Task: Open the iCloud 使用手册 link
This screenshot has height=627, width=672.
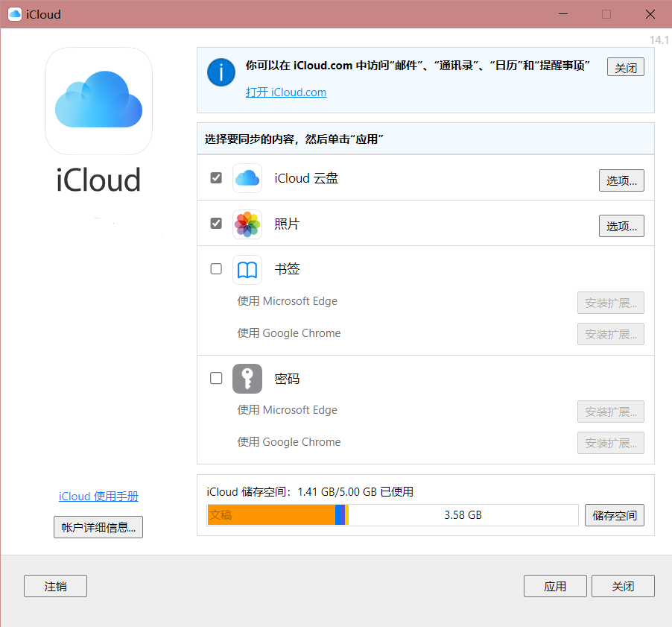Action: (98, 497)
